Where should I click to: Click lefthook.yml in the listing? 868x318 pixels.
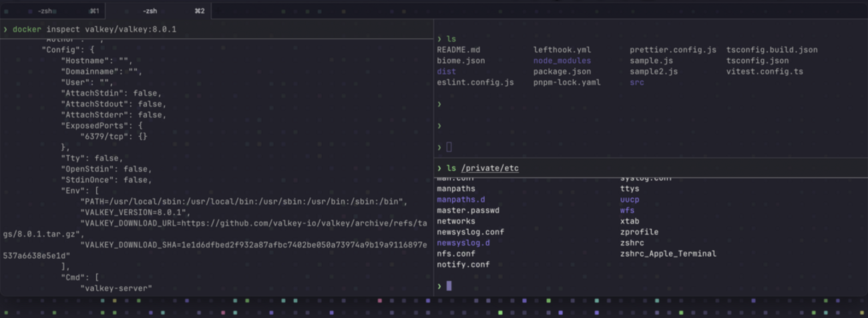tap(562, 50)
